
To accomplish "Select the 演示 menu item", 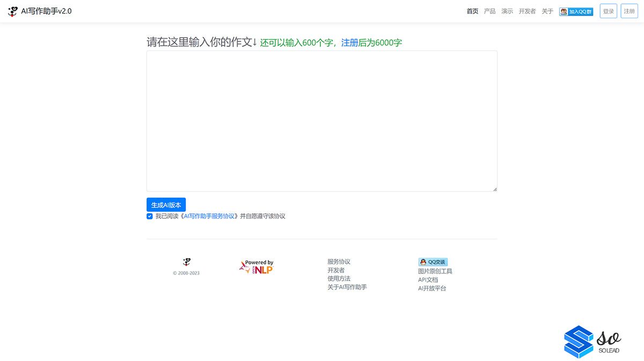I will point(507,11).
